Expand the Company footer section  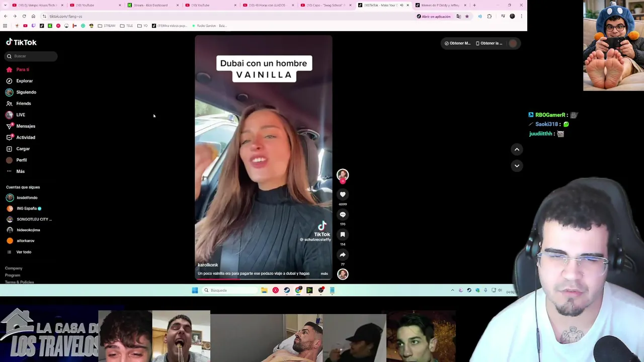pyautogui.click(x=14, y=268)
